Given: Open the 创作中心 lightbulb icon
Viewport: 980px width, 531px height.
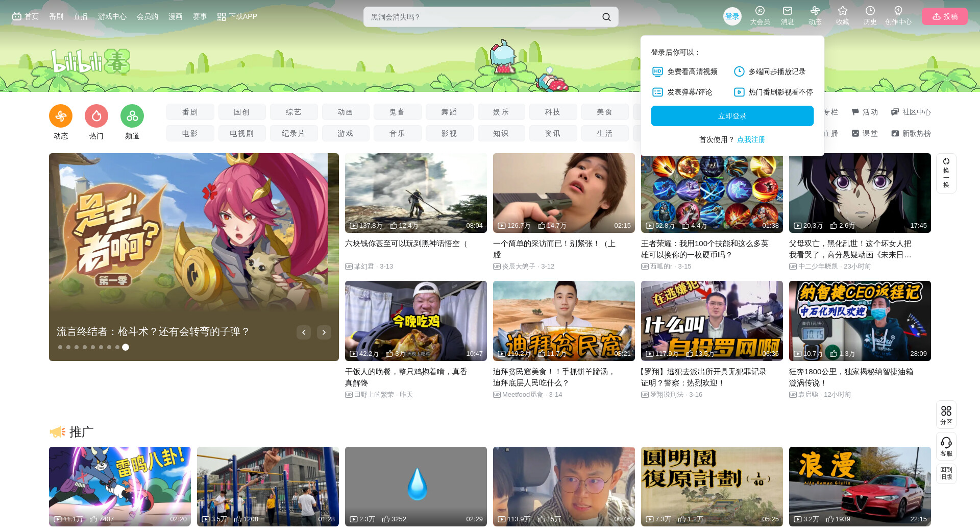Looking at the screenshot, I should [898, 15].
